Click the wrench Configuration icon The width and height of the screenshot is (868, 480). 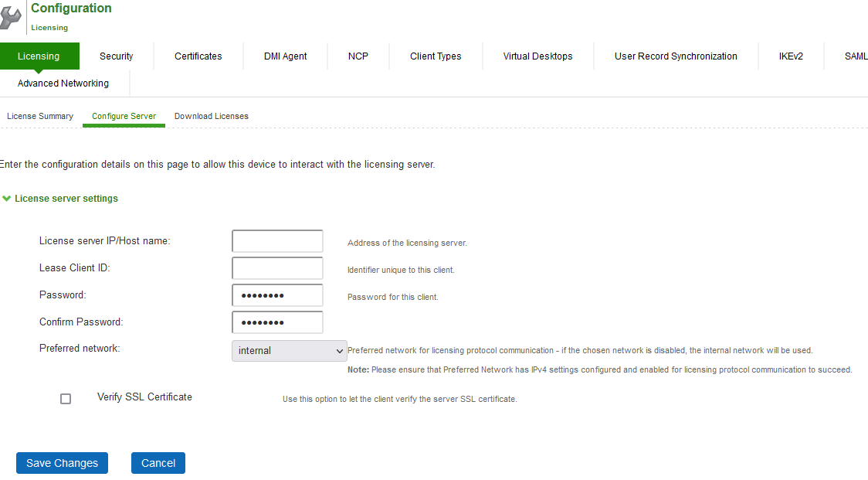tap(12, 15)
